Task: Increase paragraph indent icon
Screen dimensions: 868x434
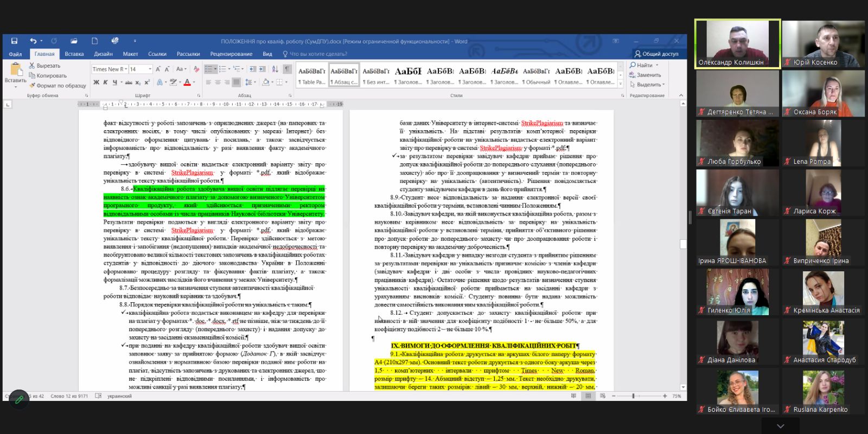Action: pyautogui.click(x=263, y=69)
